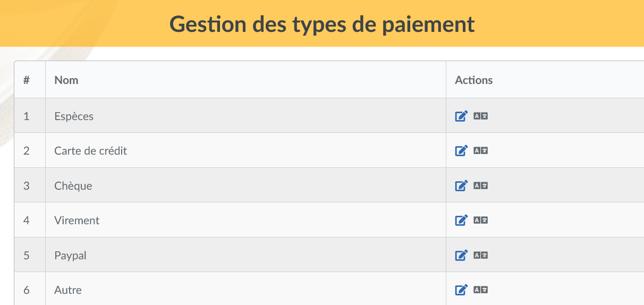Edit the Carte de crédit entry
This screenshot has height=305, width=644.
click(461, 150)
